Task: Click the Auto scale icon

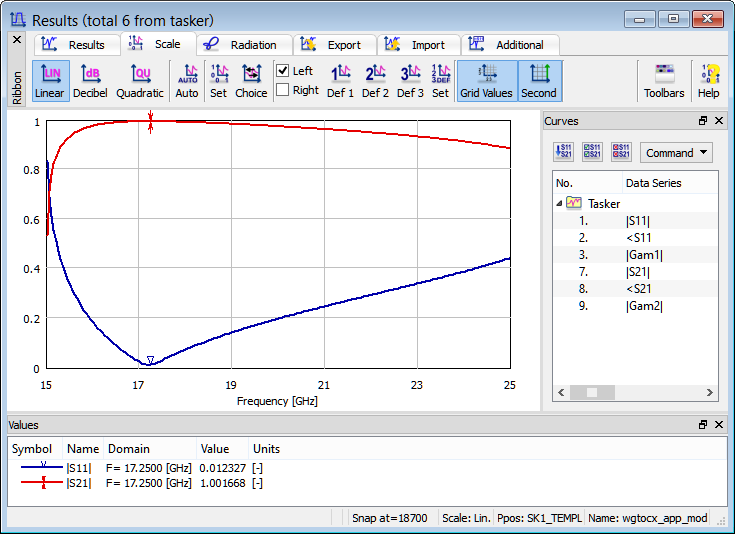Action: [x=187, y=80]
